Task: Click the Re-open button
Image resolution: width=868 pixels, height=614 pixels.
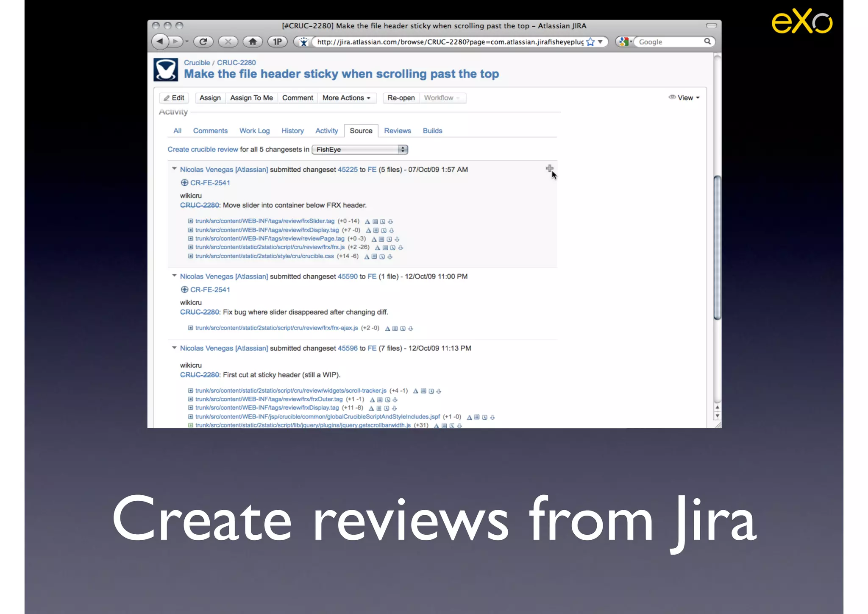Action: point(401,98)
